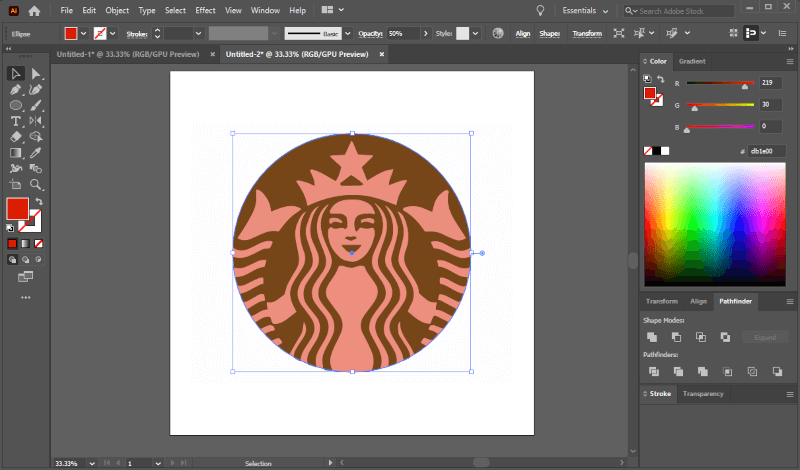This screenshot has width=800, height=470.
Task: Set None fill mode in toolbar
Action: (x=38, y=244)
